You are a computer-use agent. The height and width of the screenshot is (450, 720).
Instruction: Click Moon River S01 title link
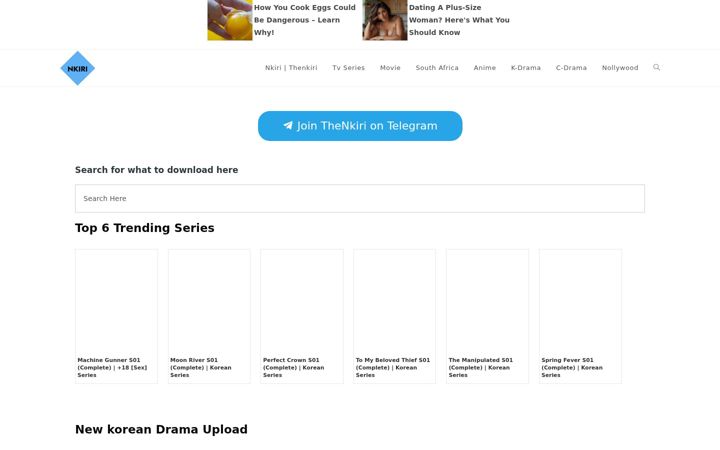(x=201, y=367)
